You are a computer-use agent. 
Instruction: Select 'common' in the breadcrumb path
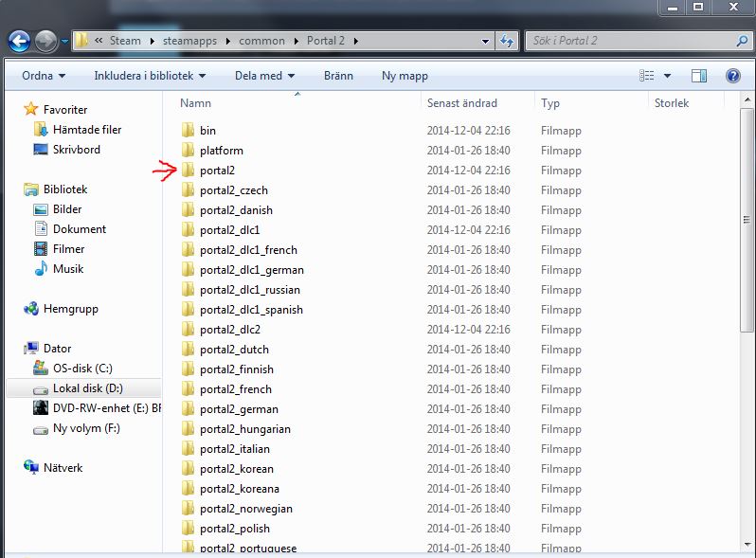click(261, 41)
